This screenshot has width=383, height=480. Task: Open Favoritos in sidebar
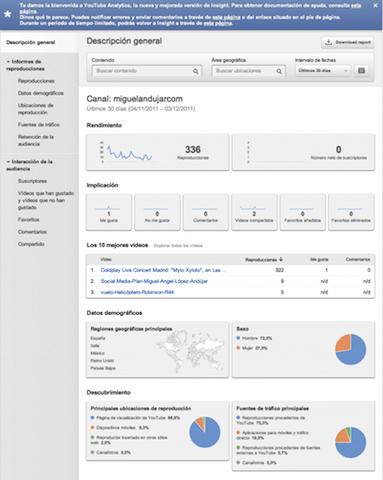point(29,220)
